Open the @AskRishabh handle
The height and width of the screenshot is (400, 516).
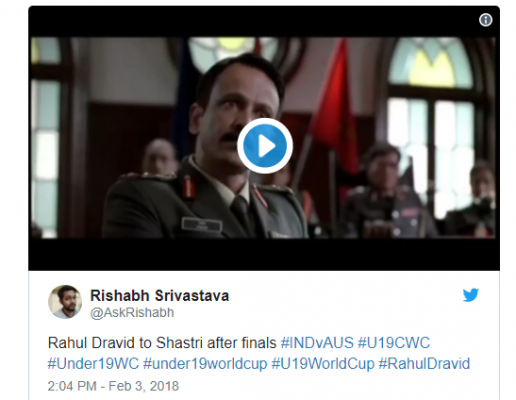pos(132,313)
